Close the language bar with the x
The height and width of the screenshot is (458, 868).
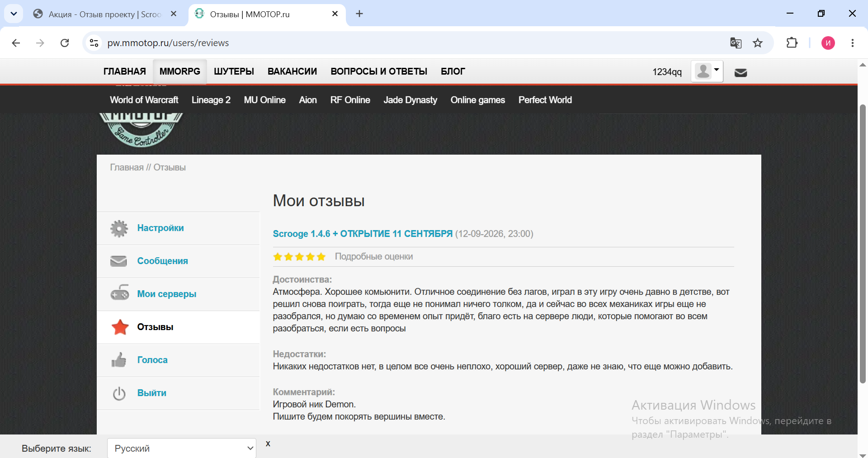point(268,444)
